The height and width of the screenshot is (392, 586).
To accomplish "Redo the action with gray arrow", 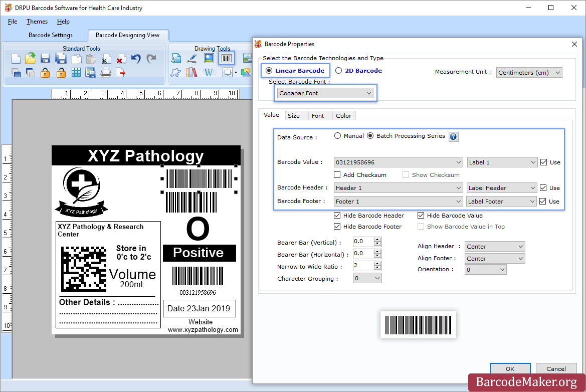I will [x=151, y=59].
